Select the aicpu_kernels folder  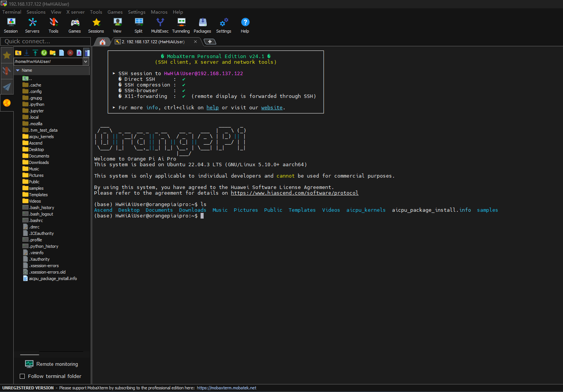tap(38, 137)
